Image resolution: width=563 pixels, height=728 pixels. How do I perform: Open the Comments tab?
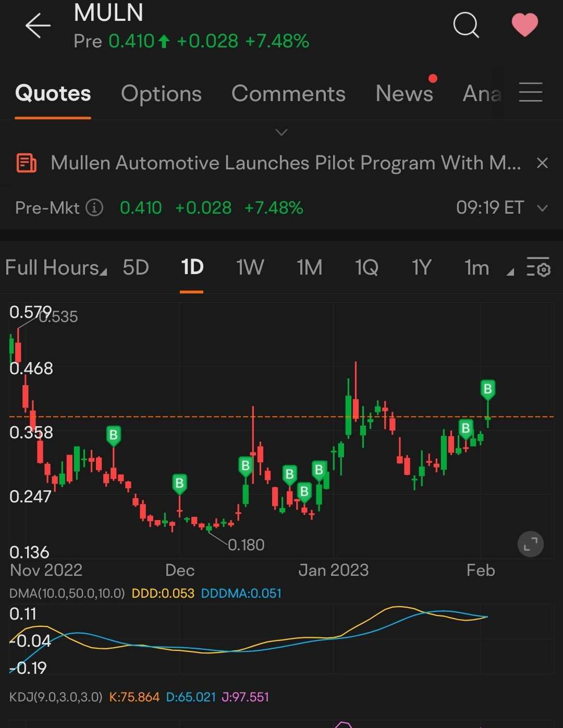(288, 94)
